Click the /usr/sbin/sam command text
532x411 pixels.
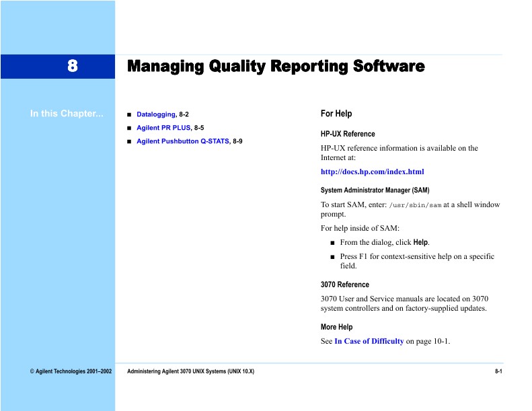pos(415,205)
